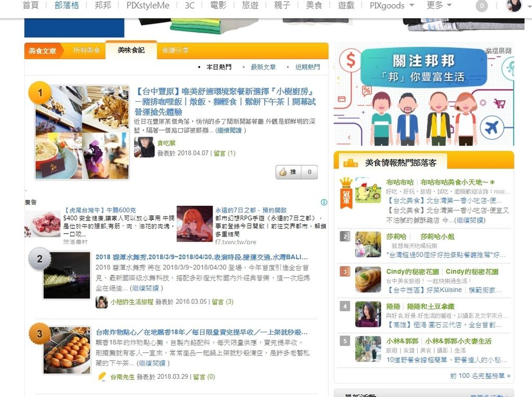Image resolution: width=532 pixels, height=397 pixels.
Task: Open the 台中豐原 小衛廚房 article title
Action: pos(225,101)
